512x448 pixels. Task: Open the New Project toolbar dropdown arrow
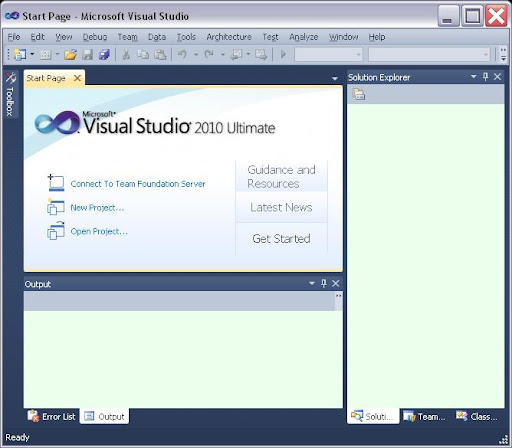coord(32,54)
